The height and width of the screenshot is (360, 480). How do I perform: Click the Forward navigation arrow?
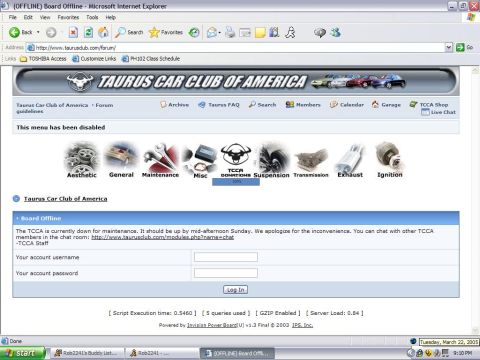click(x=51, y=32)
